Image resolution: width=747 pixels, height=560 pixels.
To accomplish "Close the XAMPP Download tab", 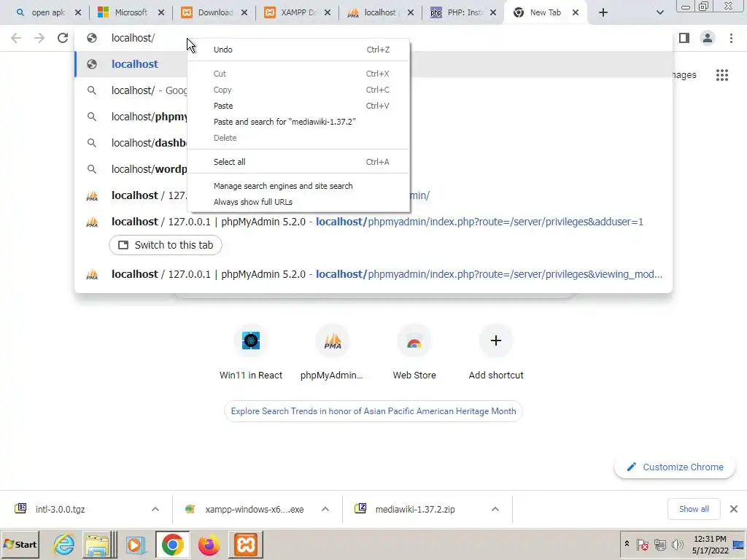I will click(x=328, y=13).
